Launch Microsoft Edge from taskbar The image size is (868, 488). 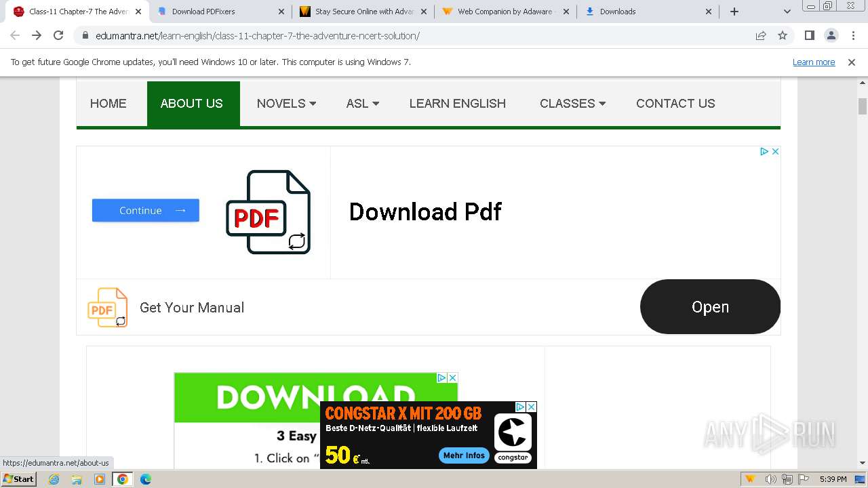click(x=145, y=479)
